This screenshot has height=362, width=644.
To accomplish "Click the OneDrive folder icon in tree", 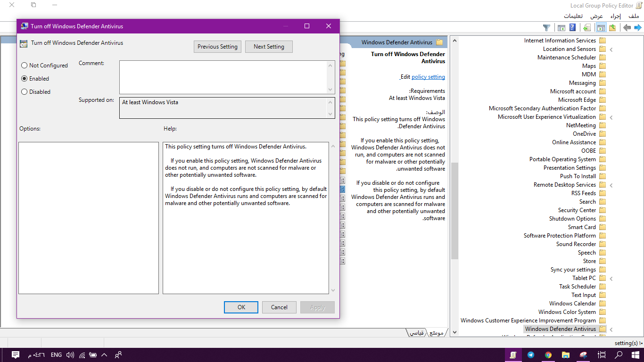I will (x=603, y=134).
